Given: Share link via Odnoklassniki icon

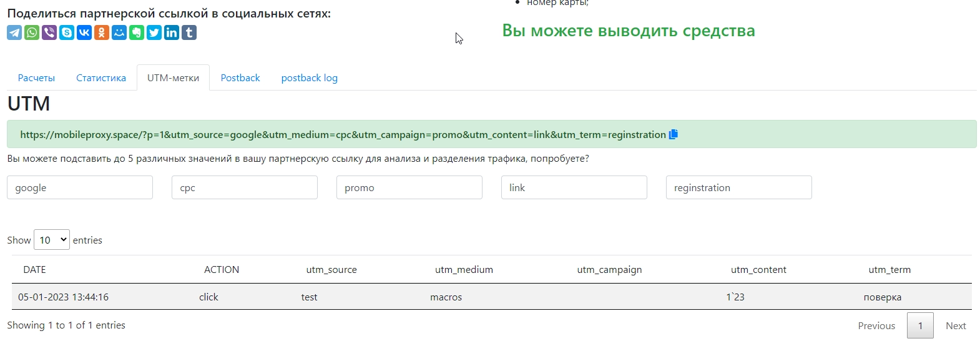Looking at the screenshot, I should tap(102, 32).
